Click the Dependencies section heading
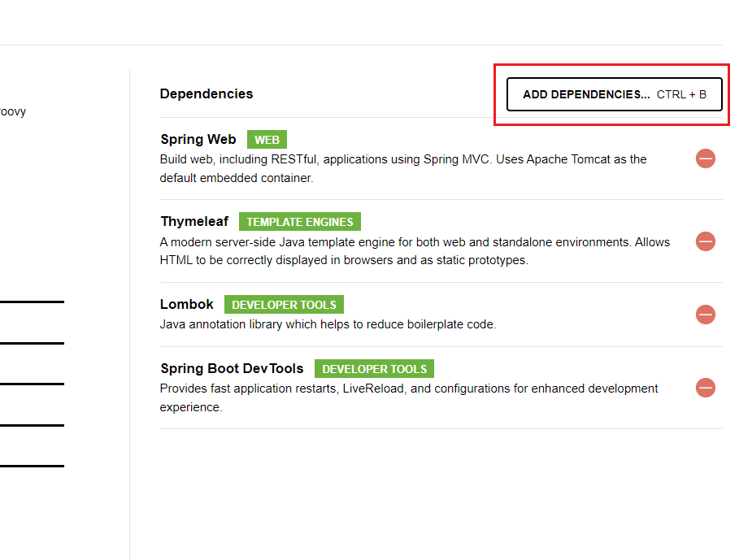 [x=206, y=93]
